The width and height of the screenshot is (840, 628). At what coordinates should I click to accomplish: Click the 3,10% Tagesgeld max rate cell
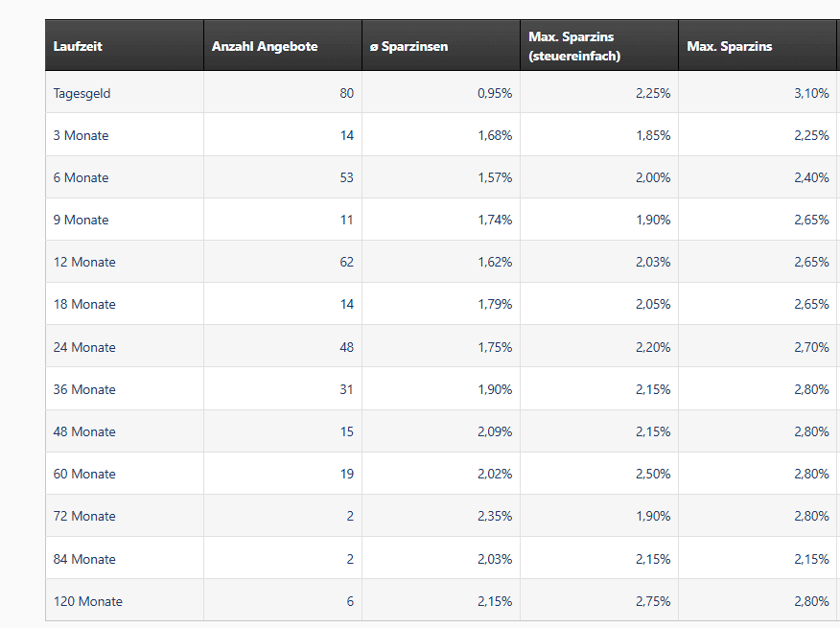[811, 93]
